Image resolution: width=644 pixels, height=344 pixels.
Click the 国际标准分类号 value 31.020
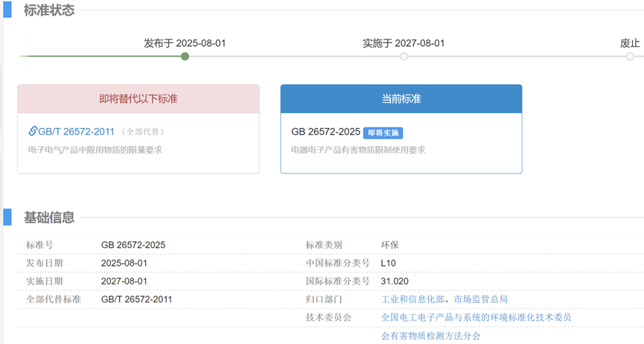395,281
